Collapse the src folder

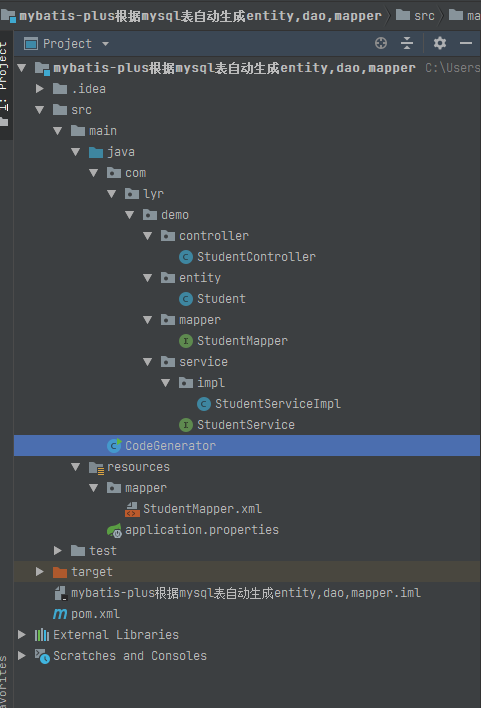39,110
